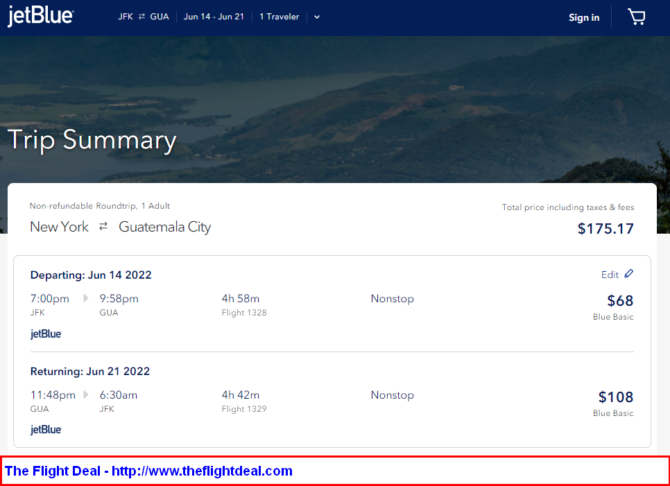This screenshot has height=486, width=670.
Task: Click the 6:30am arrival time
Action: [118, 395]
